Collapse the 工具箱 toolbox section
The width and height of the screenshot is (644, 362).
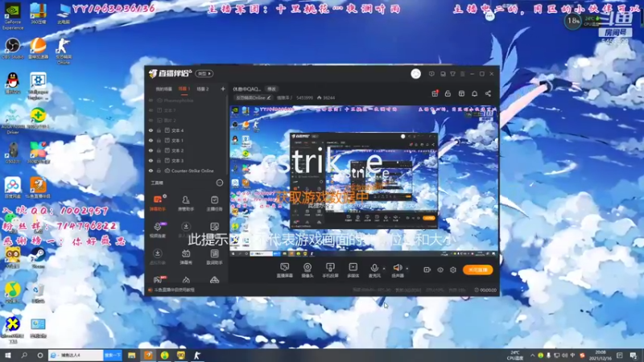[220, 183]
